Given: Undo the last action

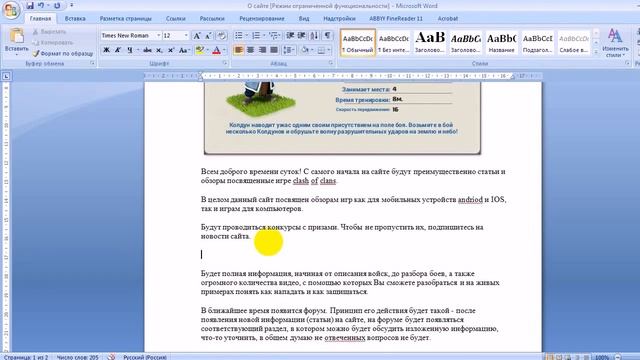Looking at the screenshot, I should coord(41,5).
